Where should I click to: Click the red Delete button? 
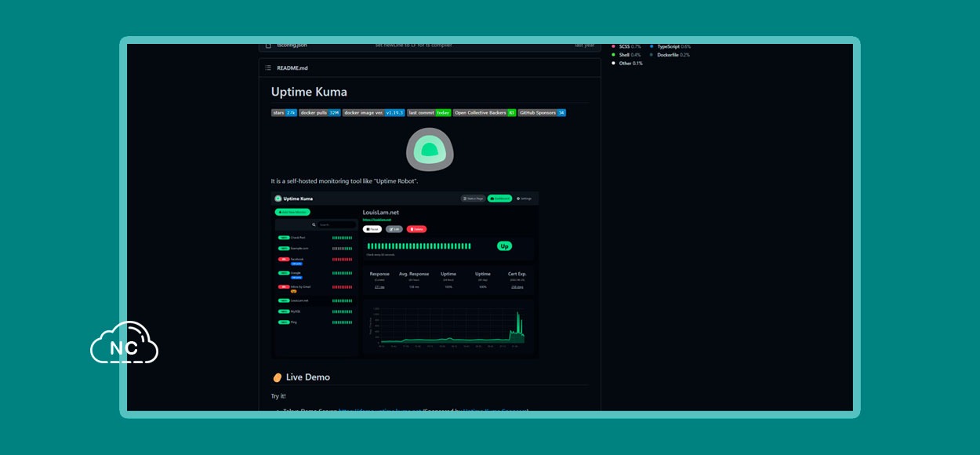[x=416, y=229]
